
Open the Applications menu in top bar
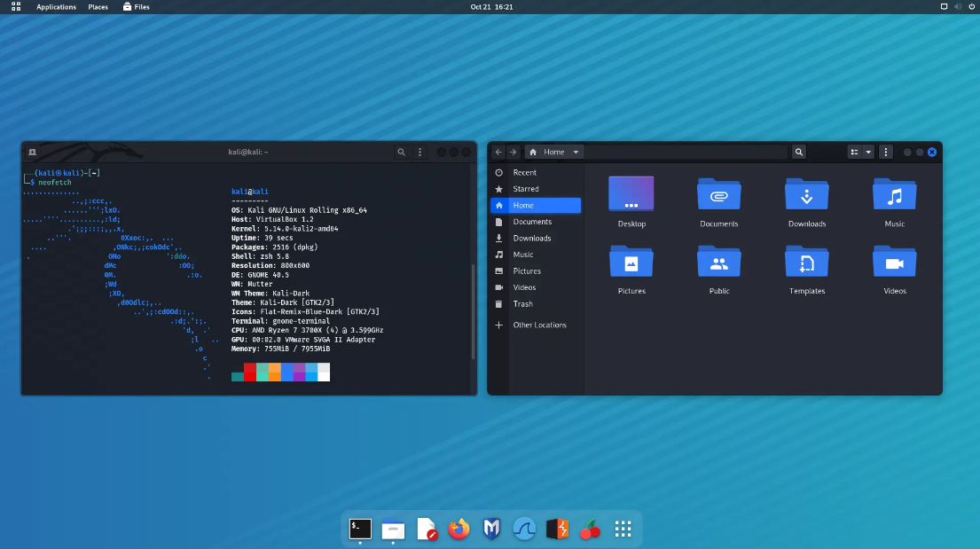click(56, 7)
